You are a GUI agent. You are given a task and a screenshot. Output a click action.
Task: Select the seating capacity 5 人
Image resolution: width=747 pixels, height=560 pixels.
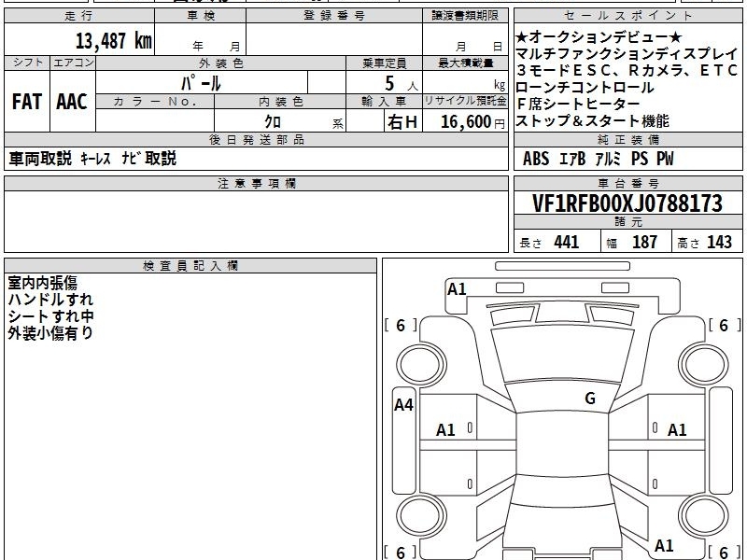(401, 84)
